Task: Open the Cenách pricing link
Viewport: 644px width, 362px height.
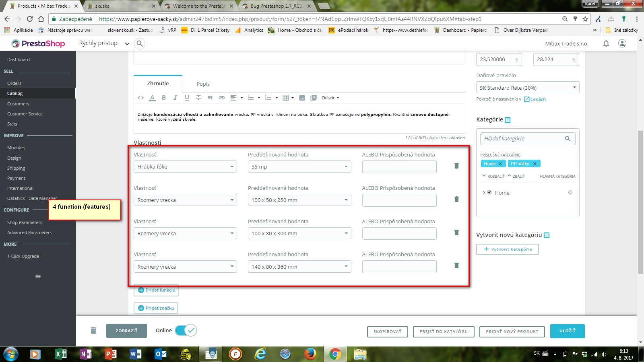Action: click(535, 99)
